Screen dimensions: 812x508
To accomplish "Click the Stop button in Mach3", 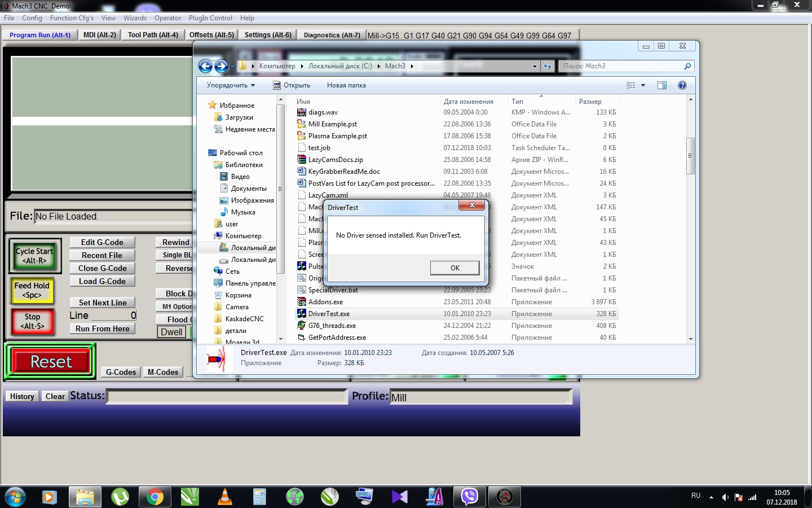I will coord(32,321).
